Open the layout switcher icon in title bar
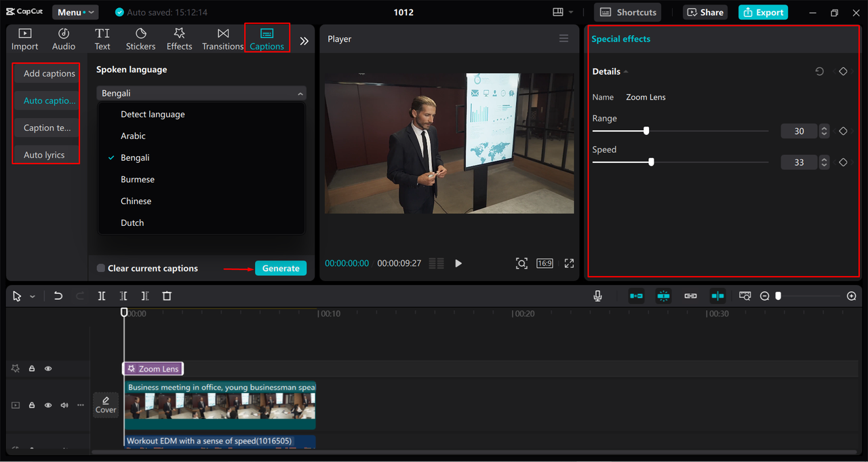 pos(558,12)
